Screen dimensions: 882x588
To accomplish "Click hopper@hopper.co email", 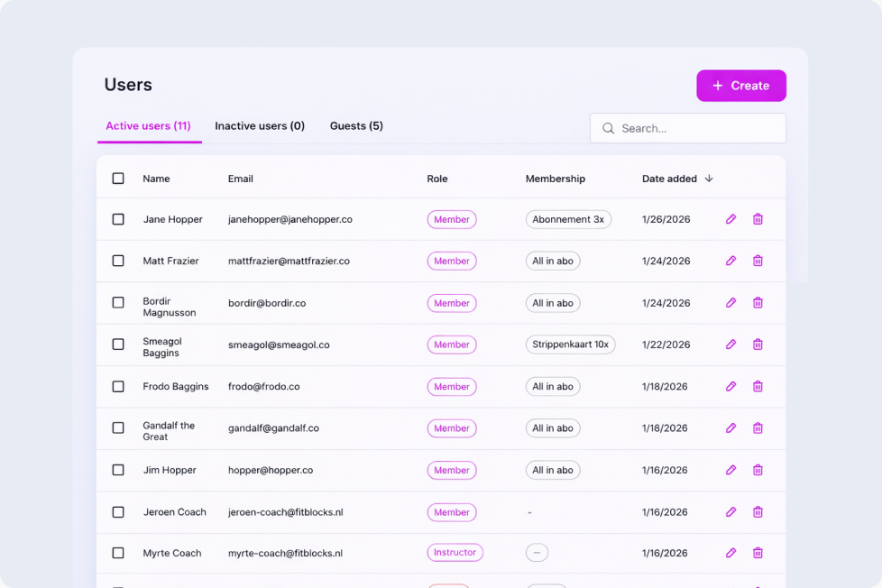I will click(x=271, y=471).
